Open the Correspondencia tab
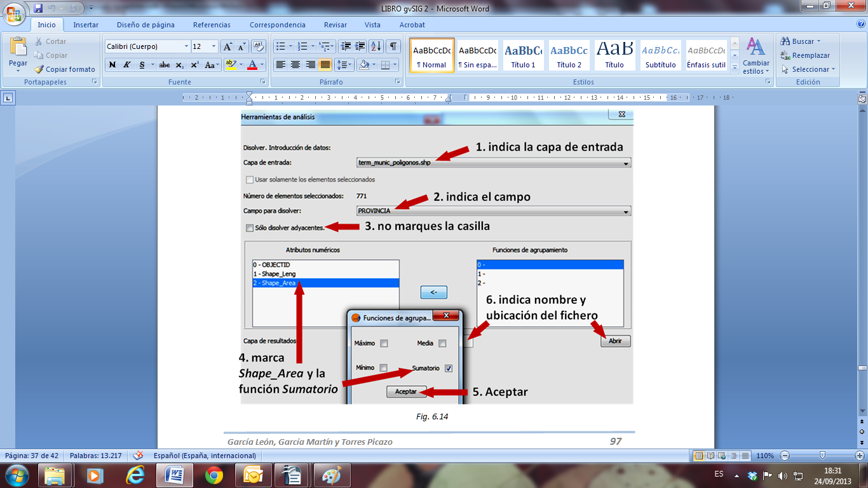 (x=278, y=25)
